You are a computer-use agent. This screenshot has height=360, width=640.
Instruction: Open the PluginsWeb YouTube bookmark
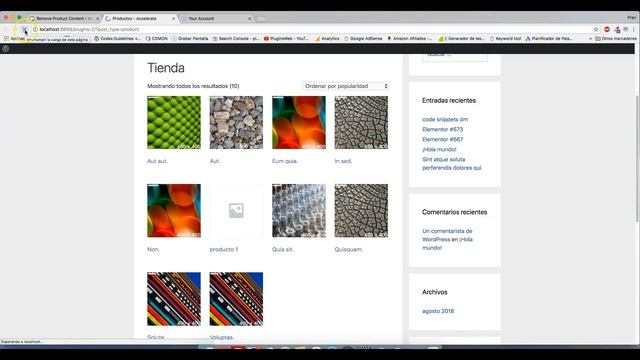[286, 38]
